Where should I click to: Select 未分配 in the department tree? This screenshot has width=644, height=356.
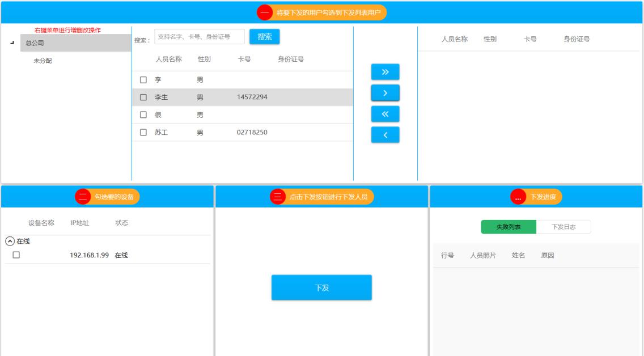click(43, 61)
